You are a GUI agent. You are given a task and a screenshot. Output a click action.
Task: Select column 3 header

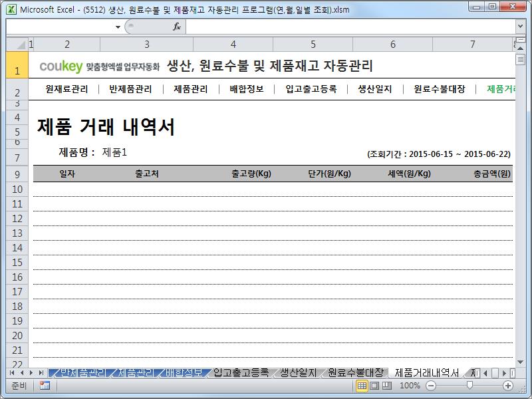tap(146, 45)
